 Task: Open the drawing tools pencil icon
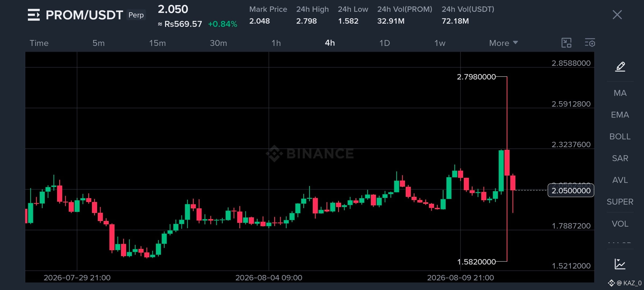pyautogui.click(x=620, y=66)
